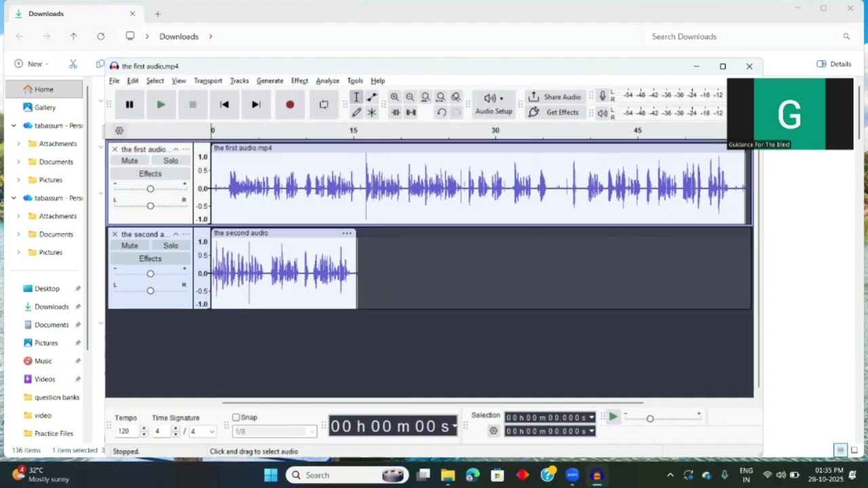Start recording with the red Record button
Screen dimensions: 868x488
point(290,104)
